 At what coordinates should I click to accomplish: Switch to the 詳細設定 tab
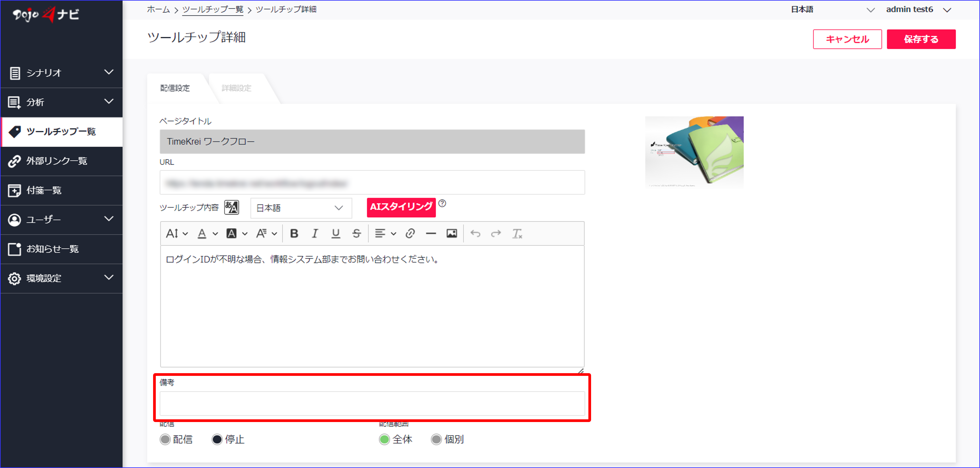tap(237, 88)
